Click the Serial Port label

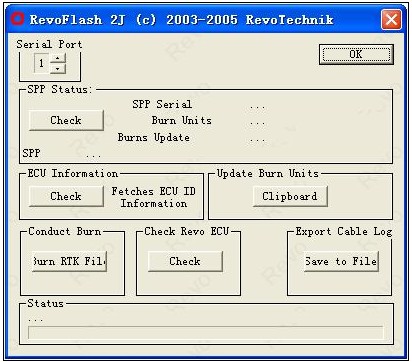pyautogui.click(x=49, y=44)
